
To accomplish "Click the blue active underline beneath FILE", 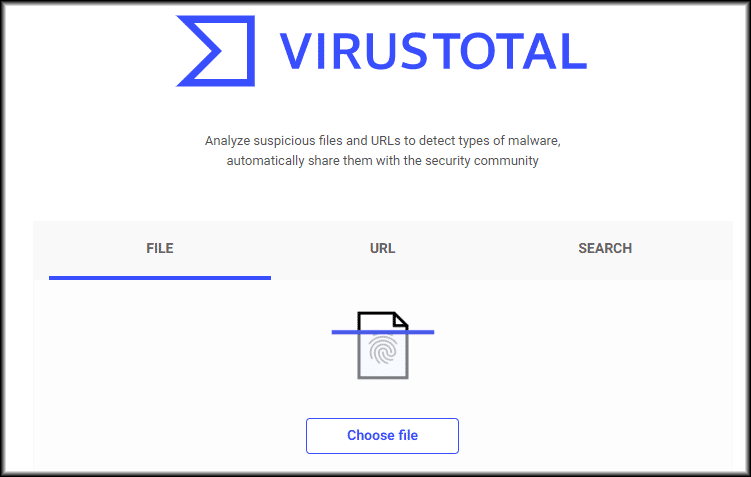I will click(159, 278).
